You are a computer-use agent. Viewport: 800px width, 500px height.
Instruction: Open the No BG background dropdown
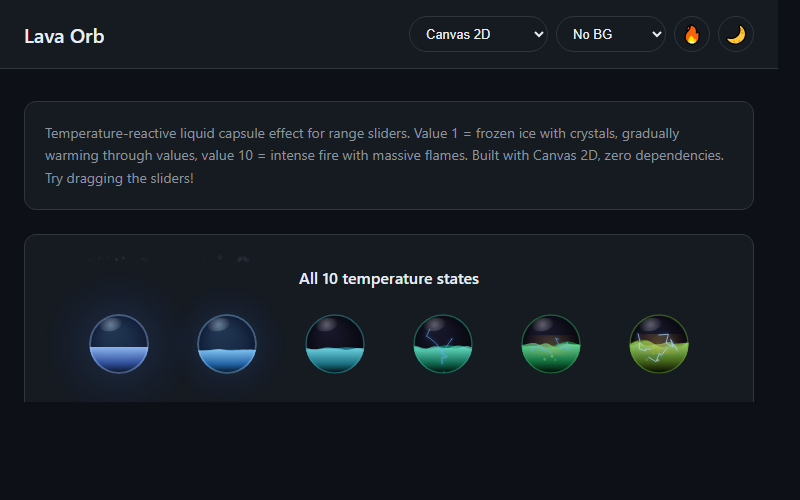(611, 34)
